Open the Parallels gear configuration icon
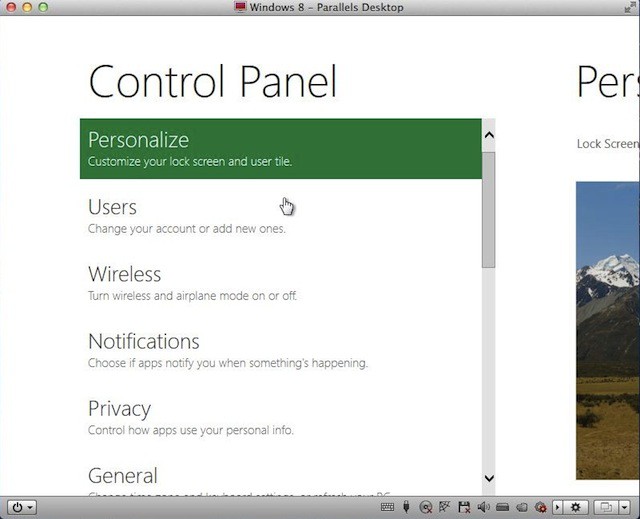This screenshot has width=640, height=519. 575,507
